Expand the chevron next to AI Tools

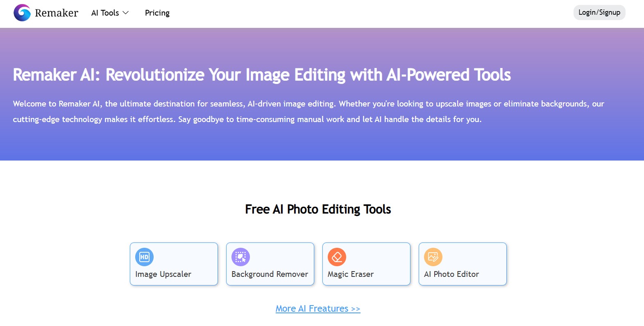[x=126, y=13]
